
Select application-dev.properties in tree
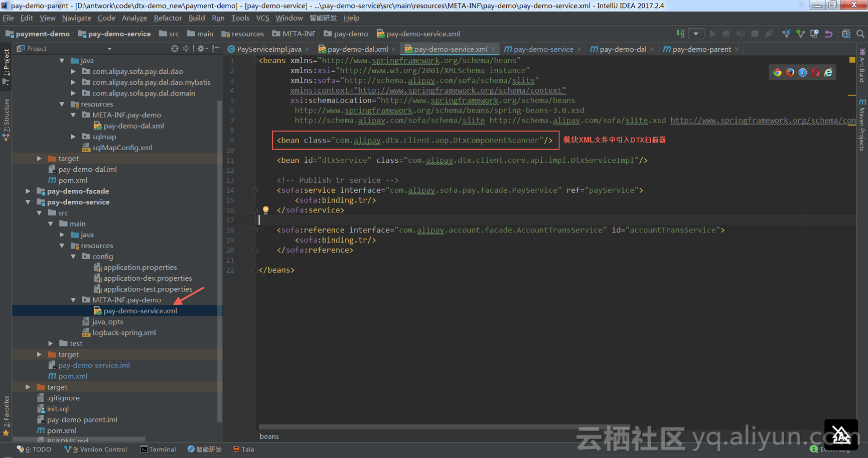pyautogui.click(x=148, y=278)
